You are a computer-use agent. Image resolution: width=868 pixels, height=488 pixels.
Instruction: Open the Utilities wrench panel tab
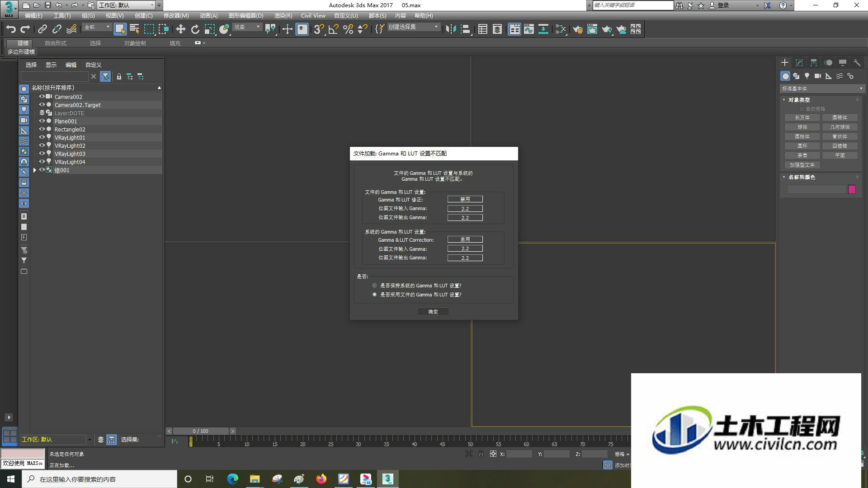point(857,63)
